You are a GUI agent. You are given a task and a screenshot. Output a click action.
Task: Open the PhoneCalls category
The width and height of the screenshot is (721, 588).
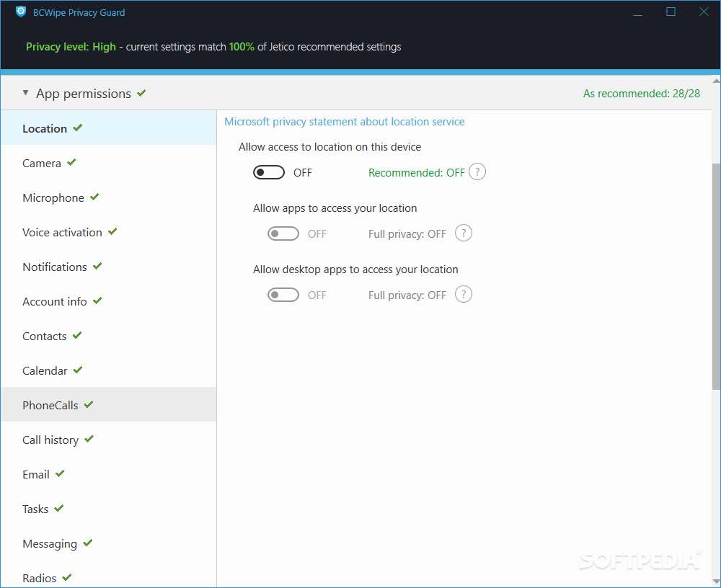click(x=109, y=405)
